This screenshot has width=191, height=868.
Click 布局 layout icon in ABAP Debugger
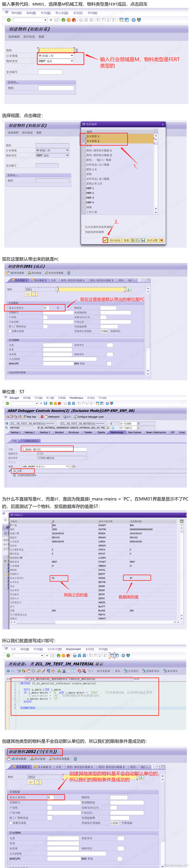(x=64, y=417)
